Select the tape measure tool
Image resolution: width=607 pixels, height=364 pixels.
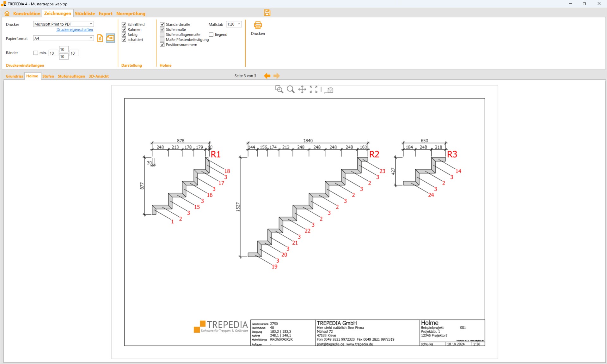click(329, 90)
